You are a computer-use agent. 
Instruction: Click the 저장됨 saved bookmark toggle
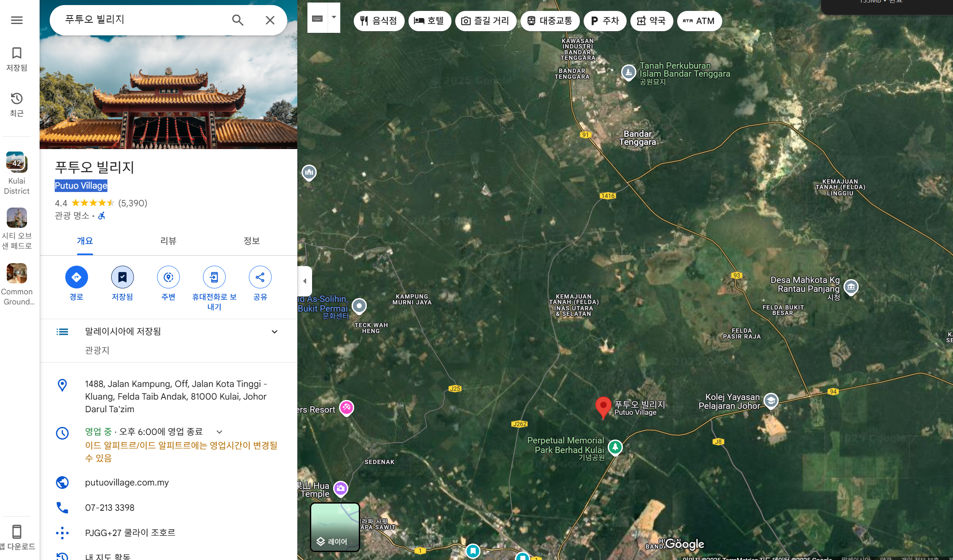pyautogui.click(x=122, y=277)
